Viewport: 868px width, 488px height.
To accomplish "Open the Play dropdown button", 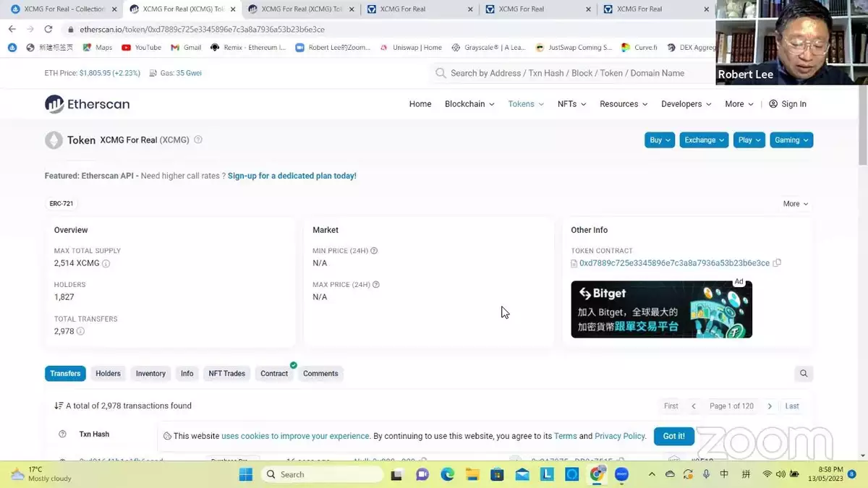I will 749,140.
